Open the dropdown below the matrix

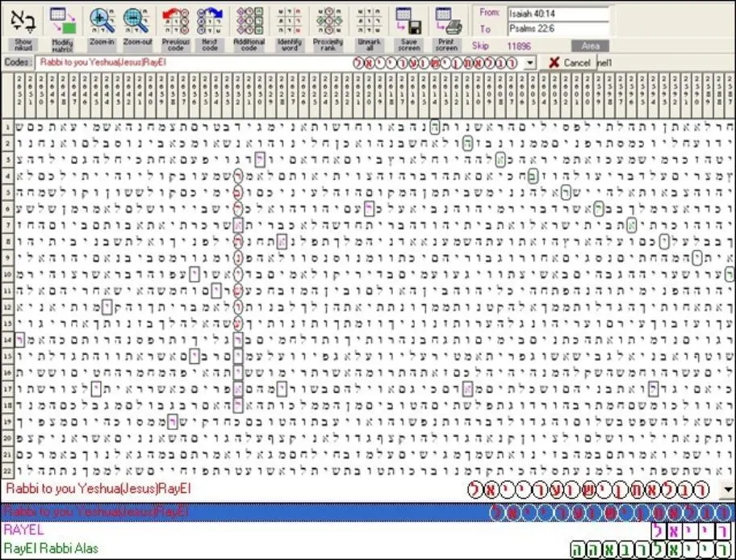click(727, 490)
